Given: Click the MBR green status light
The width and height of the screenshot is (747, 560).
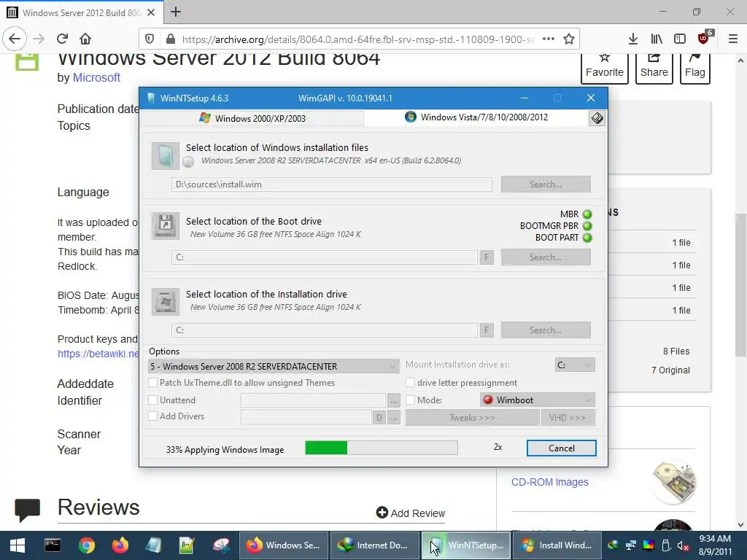Looking at the screenshot, I should click(587, 214).
